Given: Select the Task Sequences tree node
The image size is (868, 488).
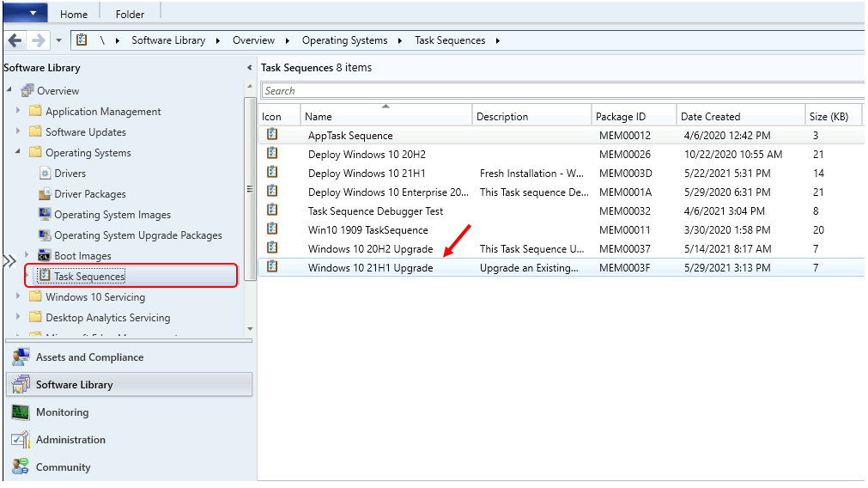Looking at the screenshot, I should 89,277.
